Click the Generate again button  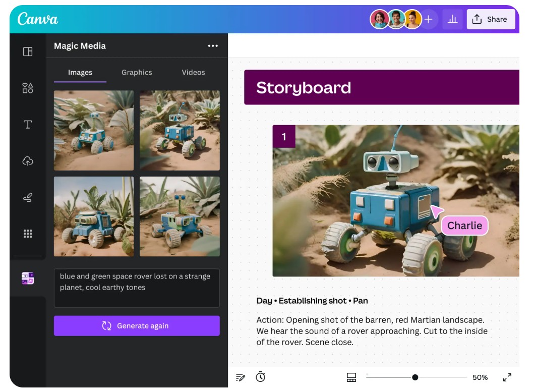137,326
